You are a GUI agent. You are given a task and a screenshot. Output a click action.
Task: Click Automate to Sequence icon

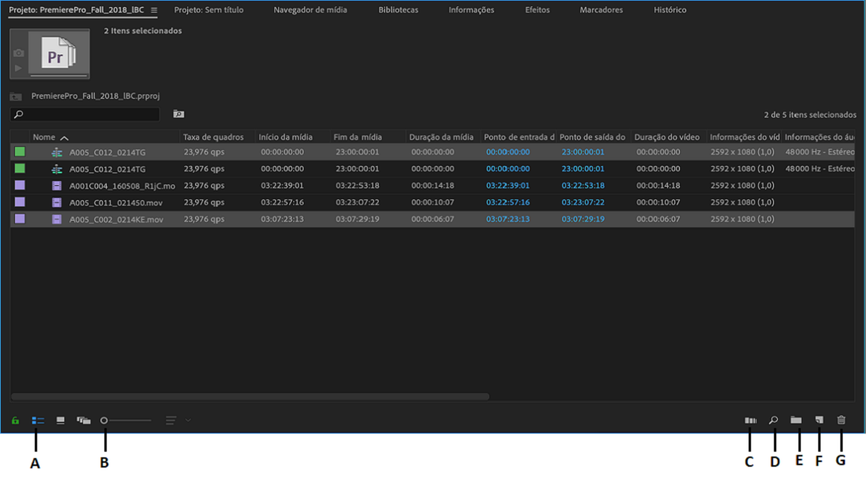[751, 421]
